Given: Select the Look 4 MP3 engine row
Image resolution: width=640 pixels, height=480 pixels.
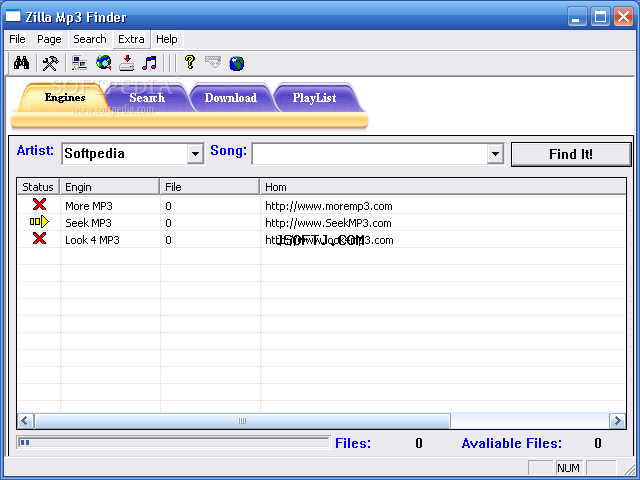Looking at the screenshot, I should (x=321, y=240).
